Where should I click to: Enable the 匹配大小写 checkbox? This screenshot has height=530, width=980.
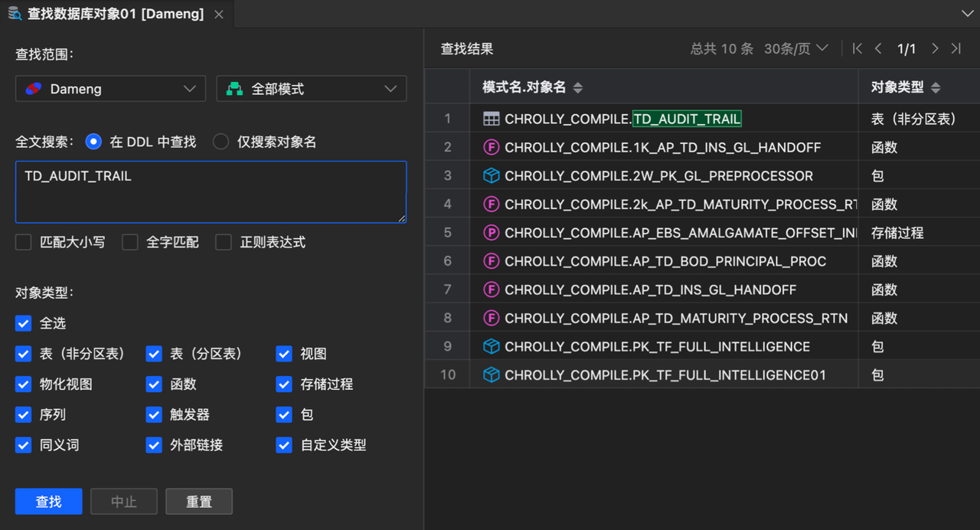(23, 241)
